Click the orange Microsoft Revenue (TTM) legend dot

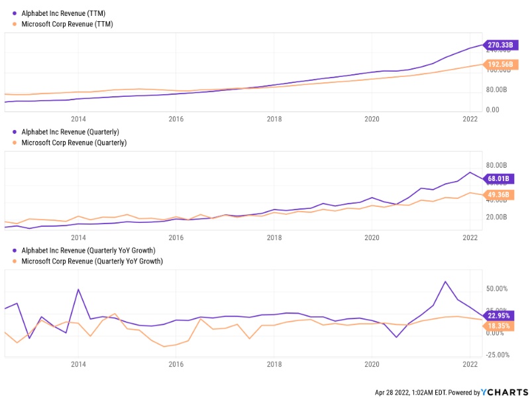tap(15, 25)
